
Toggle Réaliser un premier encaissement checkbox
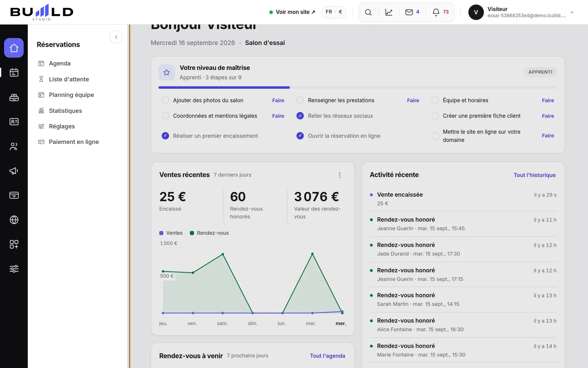[x=165, y=136]
